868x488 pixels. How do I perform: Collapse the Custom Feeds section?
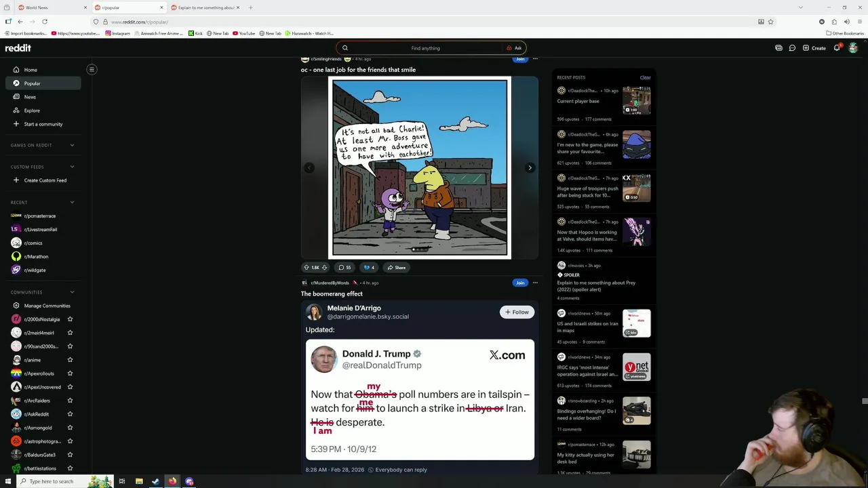tap(72, 167)
